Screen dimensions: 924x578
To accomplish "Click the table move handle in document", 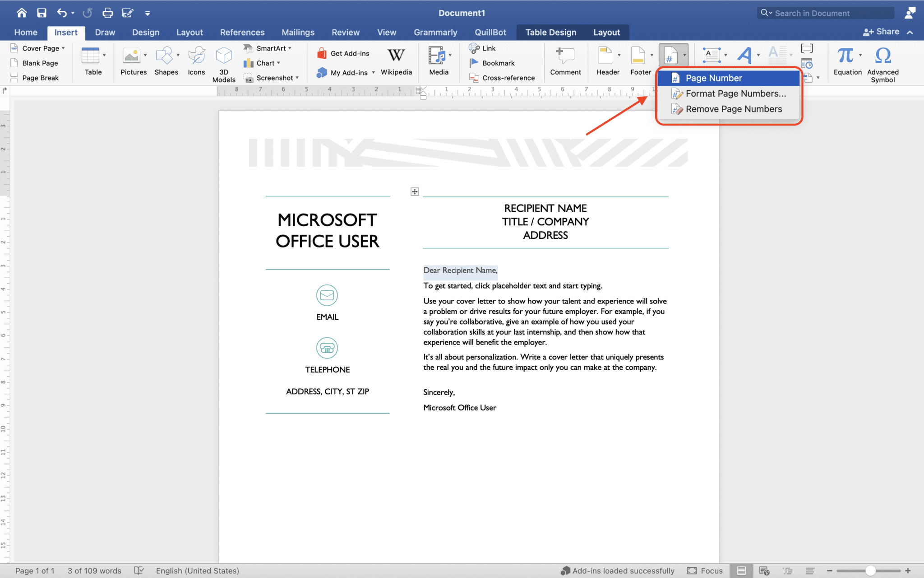I will (x=415, y=192).
